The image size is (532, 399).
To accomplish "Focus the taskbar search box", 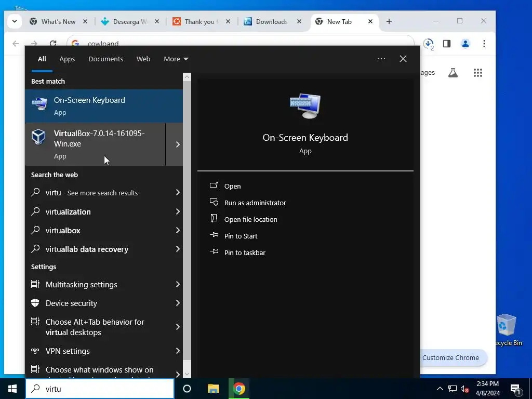I will 100,389.
